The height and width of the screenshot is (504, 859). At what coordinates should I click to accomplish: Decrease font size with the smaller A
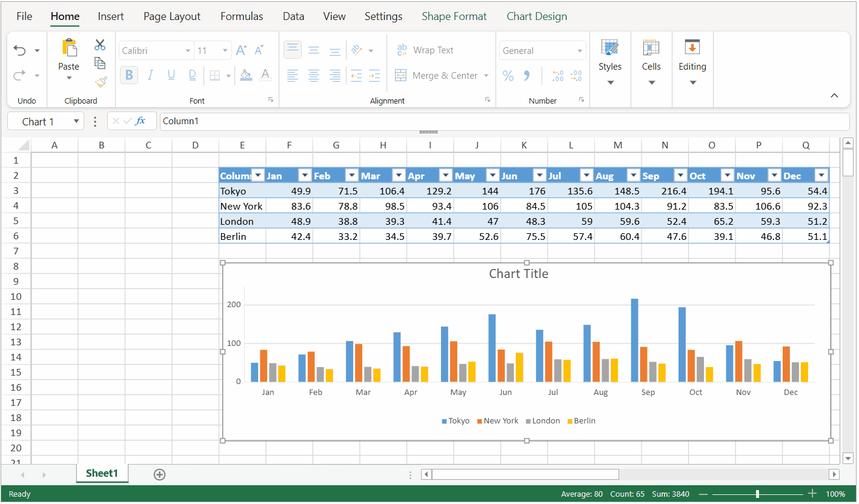259,50
